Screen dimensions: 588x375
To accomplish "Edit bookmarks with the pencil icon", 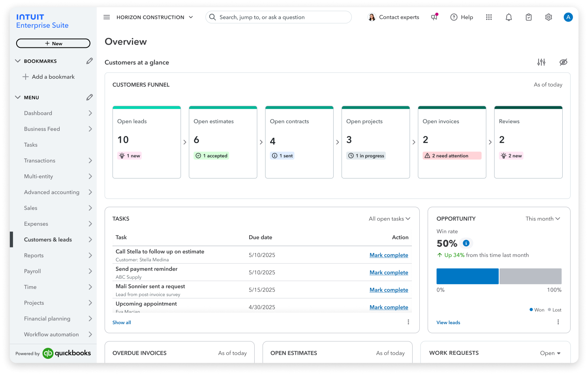I will (90, 61).
